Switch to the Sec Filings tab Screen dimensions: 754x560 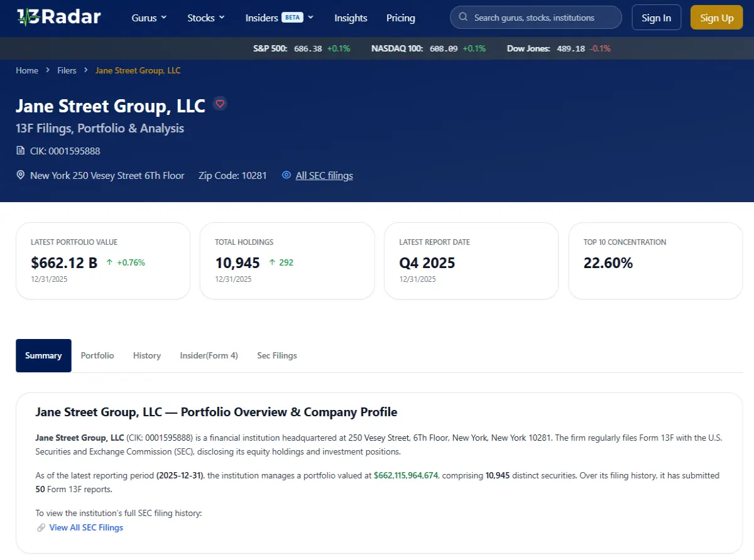point(277,355)
